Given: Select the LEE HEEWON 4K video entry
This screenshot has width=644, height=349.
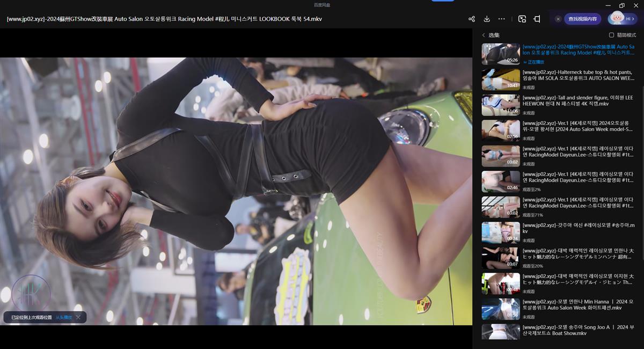Looking at the screenshot, I should click(579, 100).
